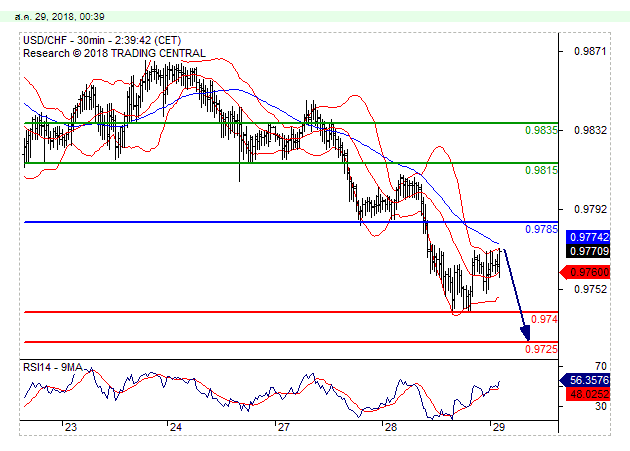Click the blue 0.9785 pivot label
Screen dimensions: 630x451
pyautogui.click(x=541, y=229)
